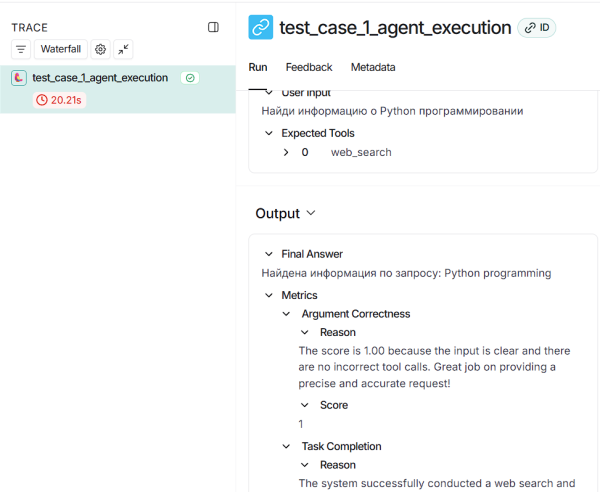Open the trace filter icon
The width and height of the screenshot is (600, 492).
point(21,49)
